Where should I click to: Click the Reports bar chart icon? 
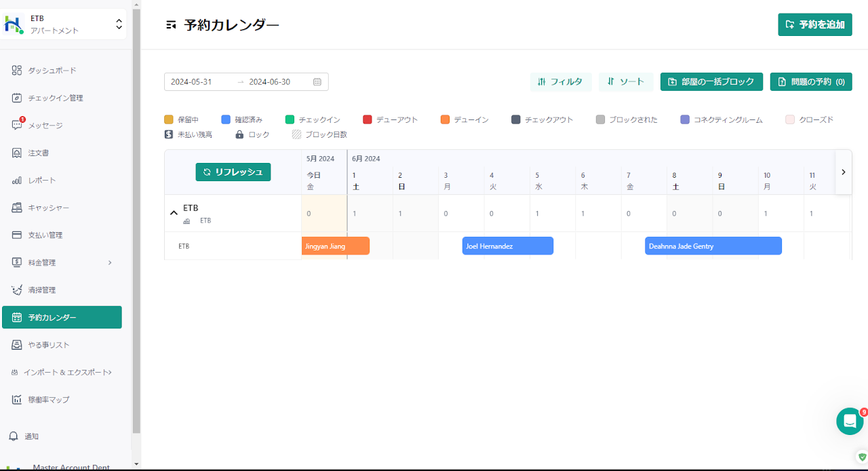[17, 181]
